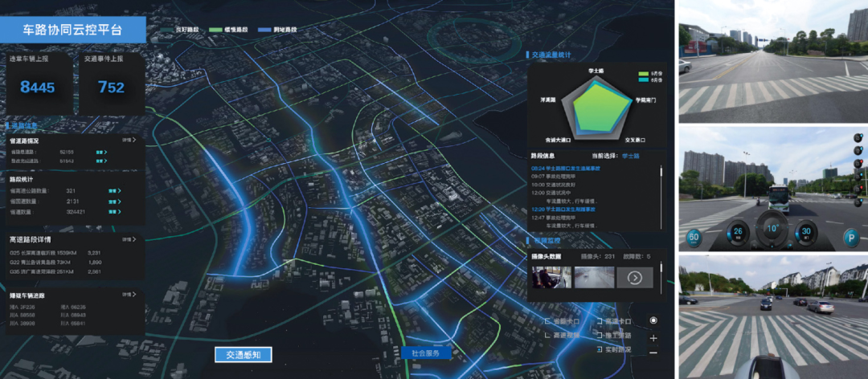The height and width of the screenshot is (379, 868).
Task: Expand 详情 in 嫌疑车辆追踪 panel
Action: click(x=129, y=295)
